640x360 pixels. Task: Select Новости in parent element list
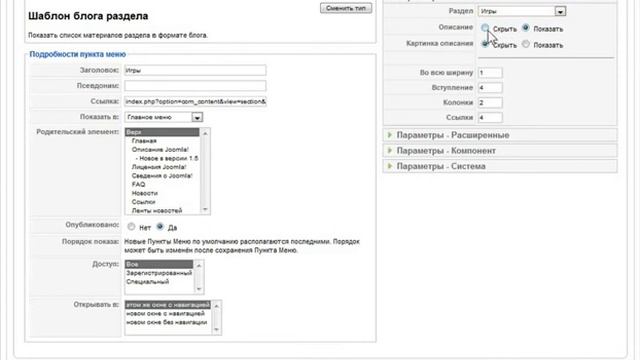[x=162, y=193]
